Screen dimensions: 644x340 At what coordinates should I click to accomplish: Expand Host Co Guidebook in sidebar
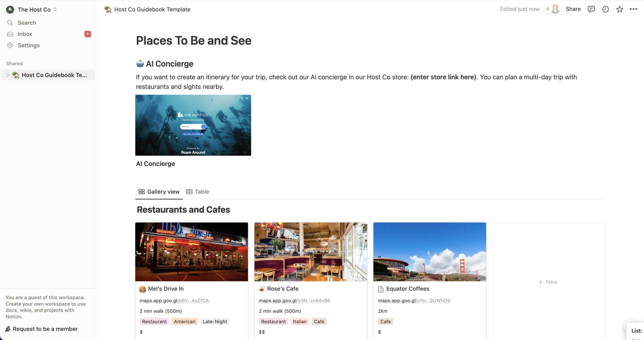8,75
